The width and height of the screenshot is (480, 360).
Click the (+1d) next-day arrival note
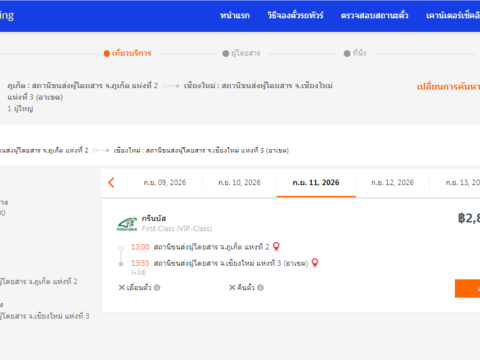pyautogui.click(x=139, y=272)
